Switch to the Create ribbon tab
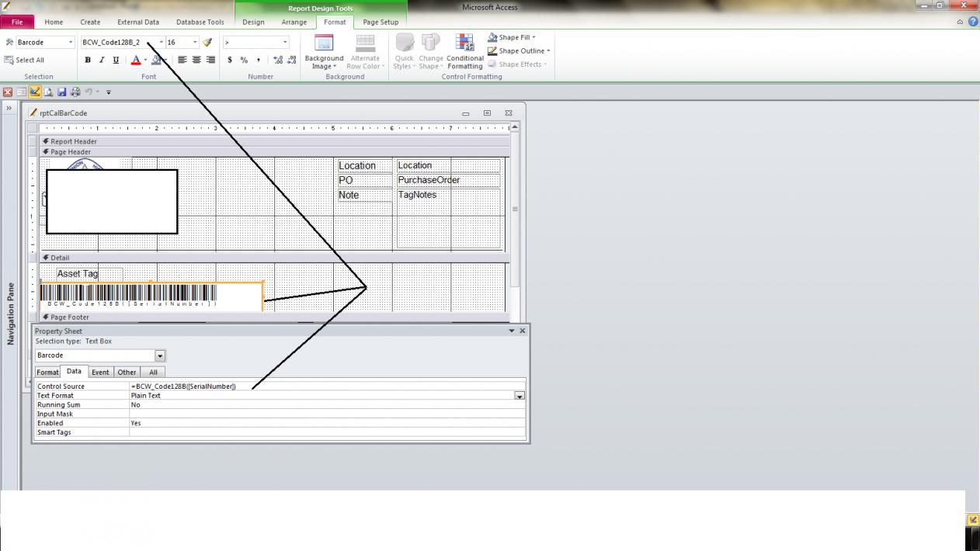 tap(90, 22)
